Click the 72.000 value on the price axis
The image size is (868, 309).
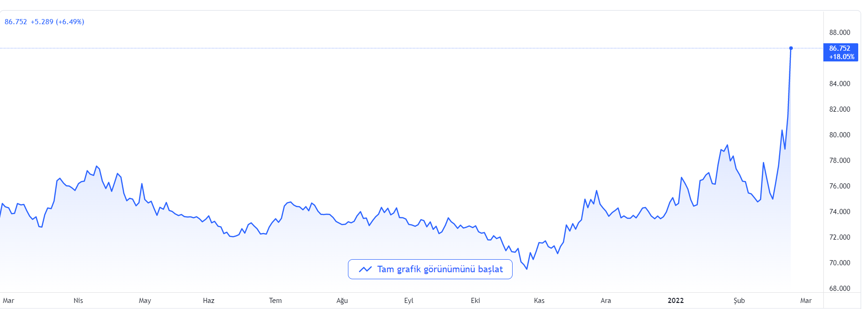(x=840, y=237)
